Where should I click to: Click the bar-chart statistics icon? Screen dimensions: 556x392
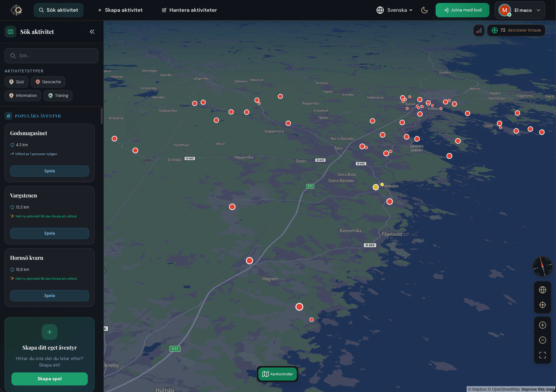tap(479, 30)
